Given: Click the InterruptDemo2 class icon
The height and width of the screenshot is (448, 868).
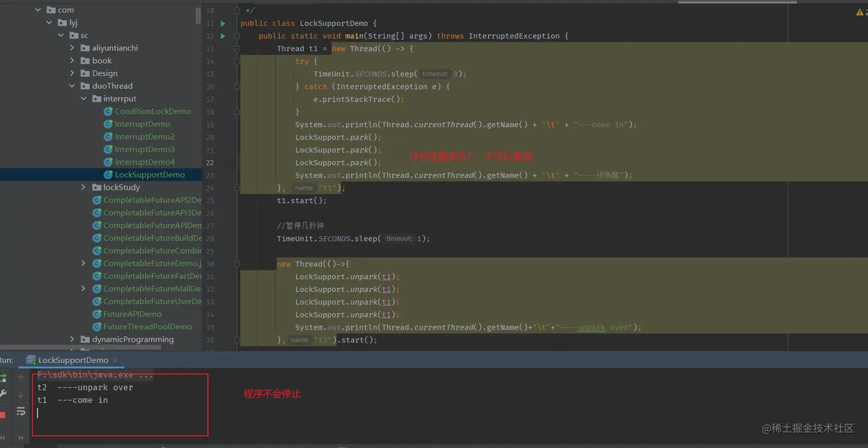Looking at the screenshot, I should [108, 137].
